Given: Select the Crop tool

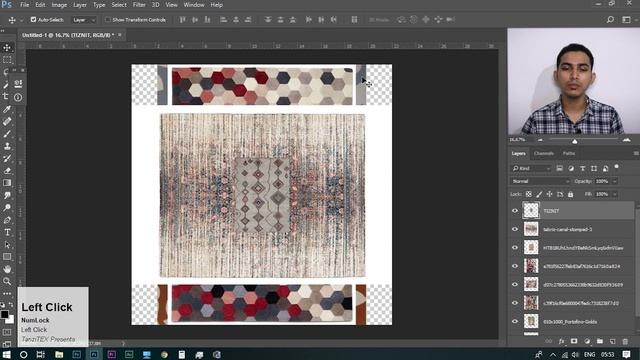Looking at the screenshot, I should click(6, 96).
